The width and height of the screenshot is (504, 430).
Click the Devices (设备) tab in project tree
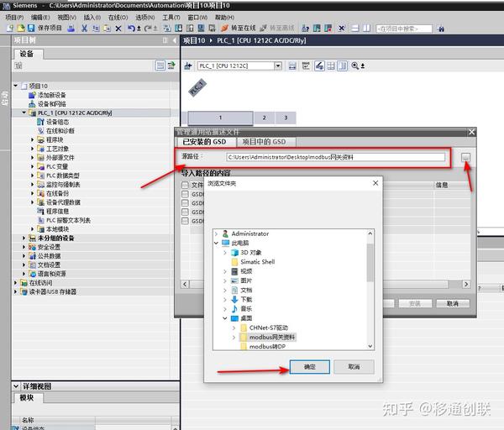tap(27, 54)
